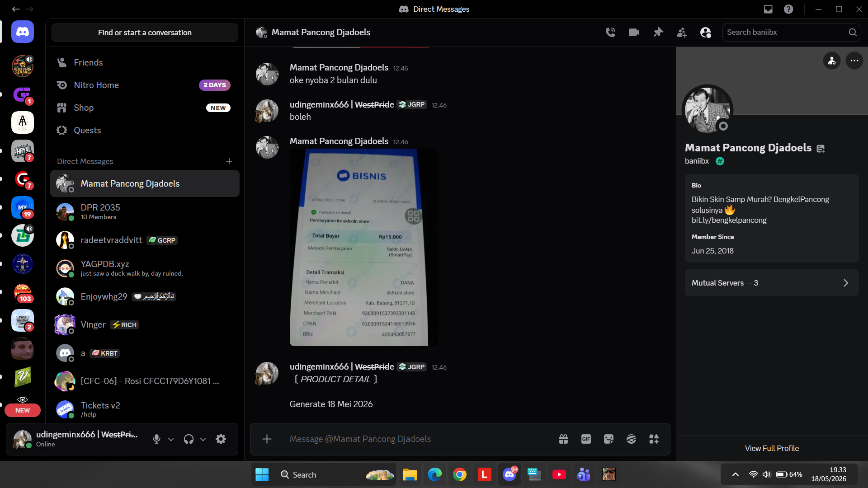The image size is (868, 488).
Task: Open the sticker picker icon
Action: [609, 439]
